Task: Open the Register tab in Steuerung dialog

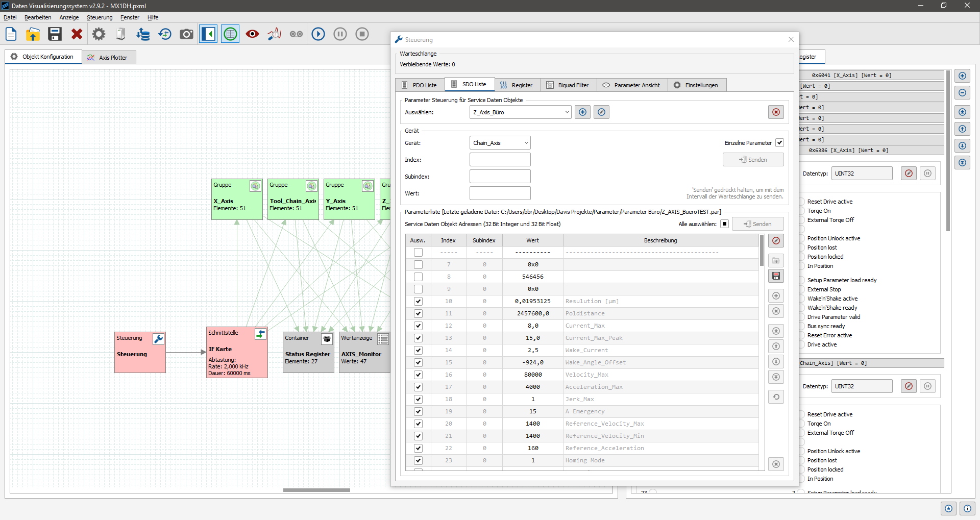Action: pyautogui.click(x=517, y=85)
